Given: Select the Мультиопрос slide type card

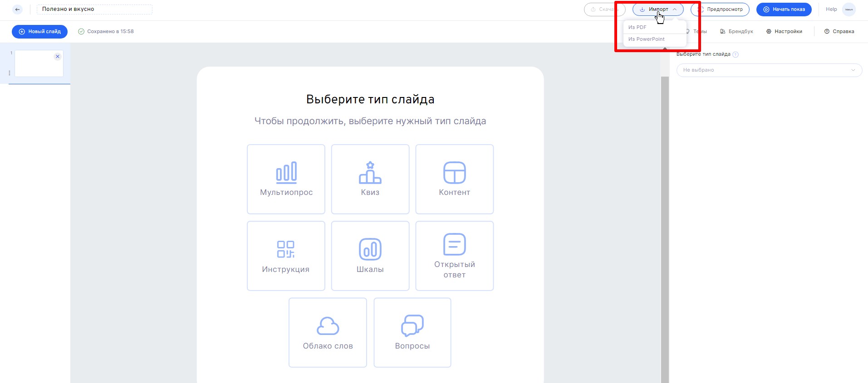Looking at the screenshot, I should (x=286, y=179).
